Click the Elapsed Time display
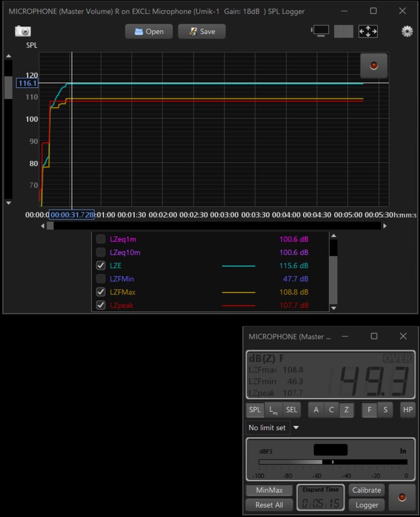Viewport: 420px width, 517px height. tap(320, 497)
